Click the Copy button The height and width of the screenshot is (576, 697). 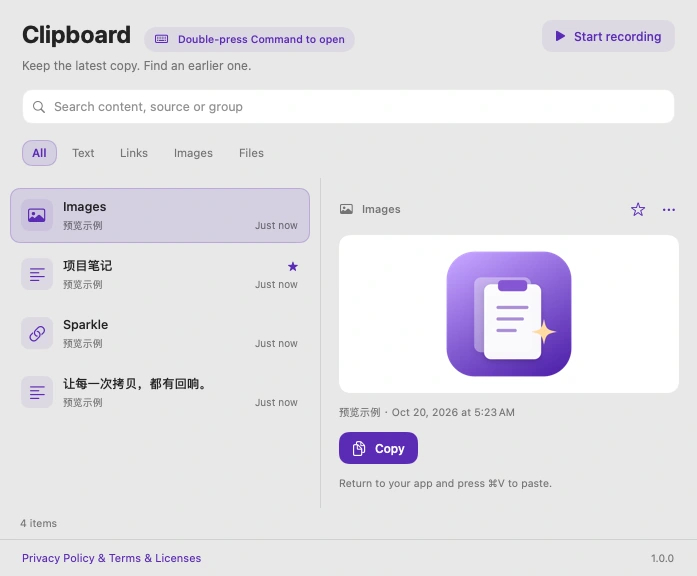click(x=378, y=448)
